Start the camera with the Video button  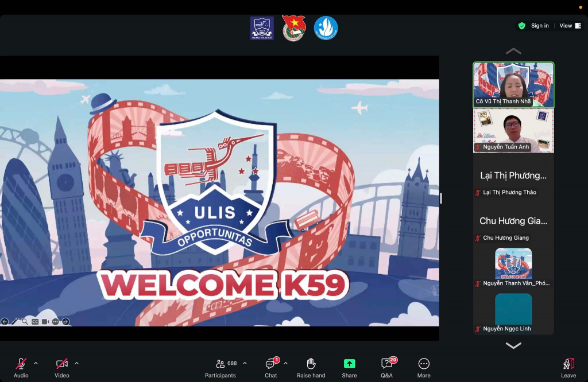[62, 368]
